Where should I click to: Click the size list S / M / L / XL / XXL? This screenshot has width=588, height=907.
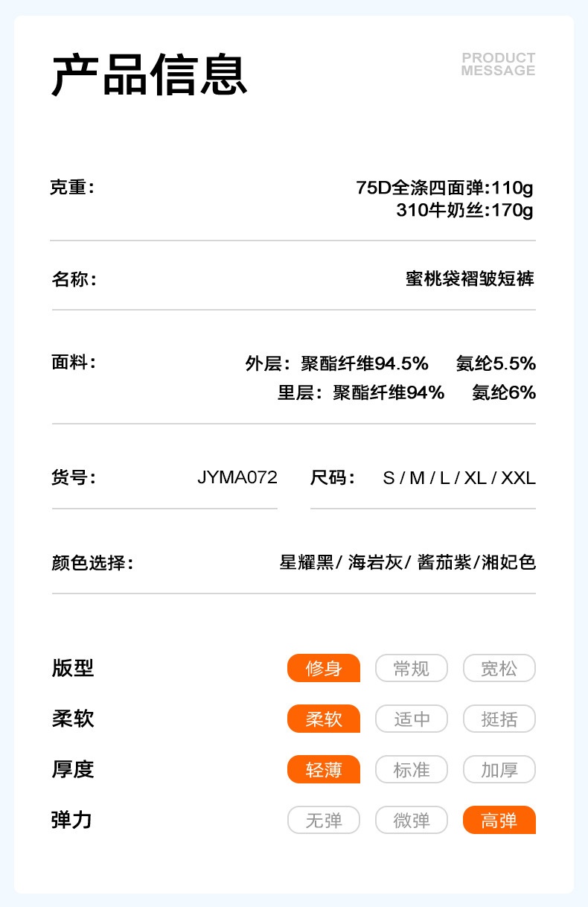[458, 477]
